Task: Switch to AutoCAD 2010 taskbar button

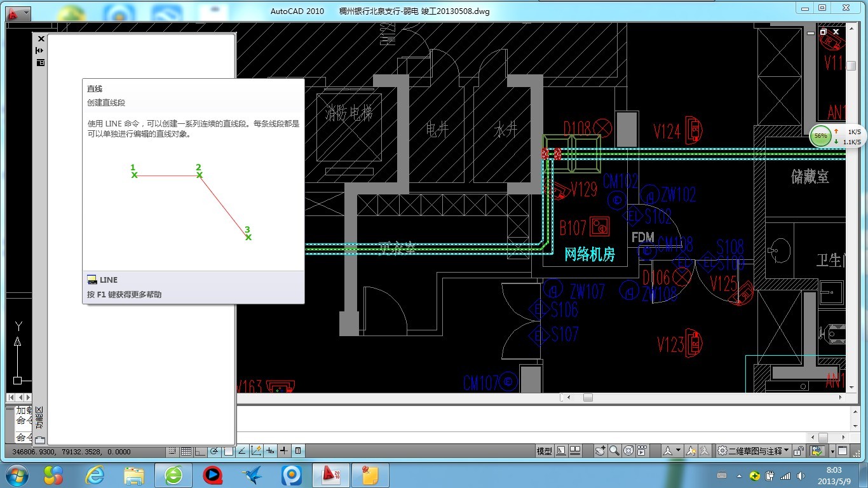Action: coord(330,475)
